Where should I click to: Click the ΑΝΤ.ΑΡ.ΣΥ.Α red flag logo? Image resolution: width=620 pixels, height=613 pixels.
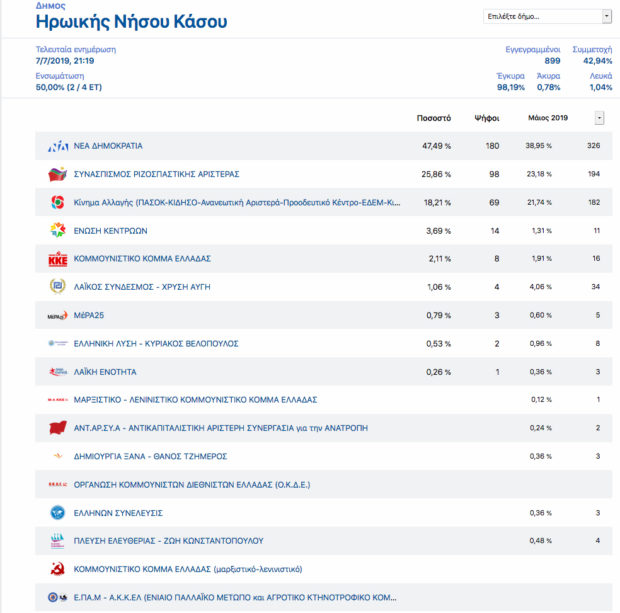pos(58,428)
